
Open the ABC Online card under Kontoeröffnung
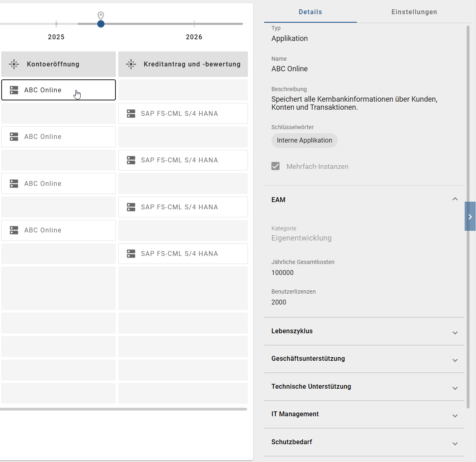click(x=58, y=90)
